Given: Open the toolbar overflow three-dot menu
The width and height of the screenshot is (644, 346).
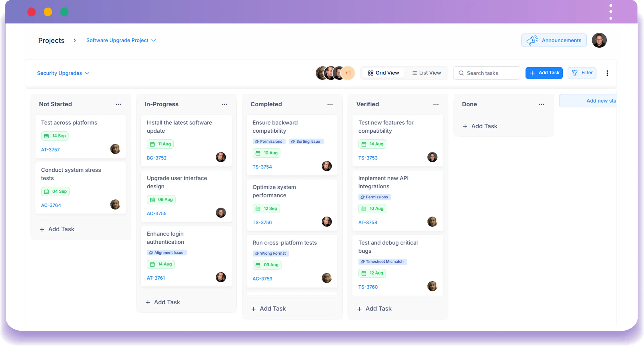Looking at the screenshot, I should tap(607, 73).
